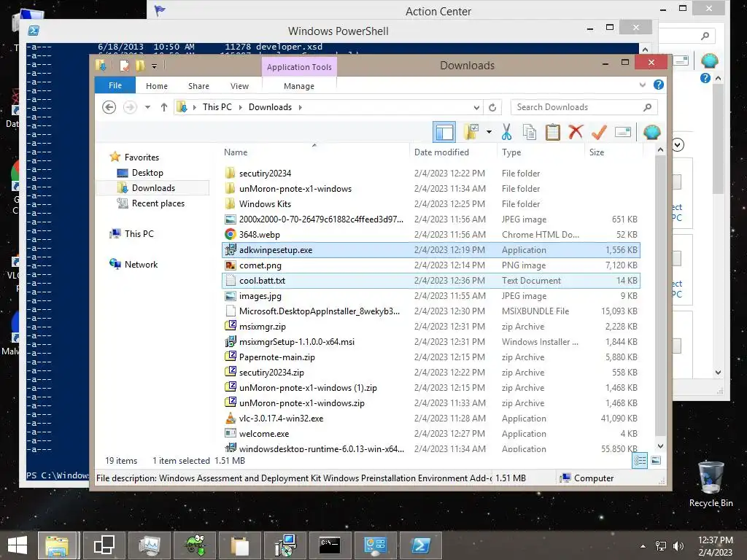This screenshot has width=747, height=560.
Task: Sort by Size column header
Action: tap(597, 152)
